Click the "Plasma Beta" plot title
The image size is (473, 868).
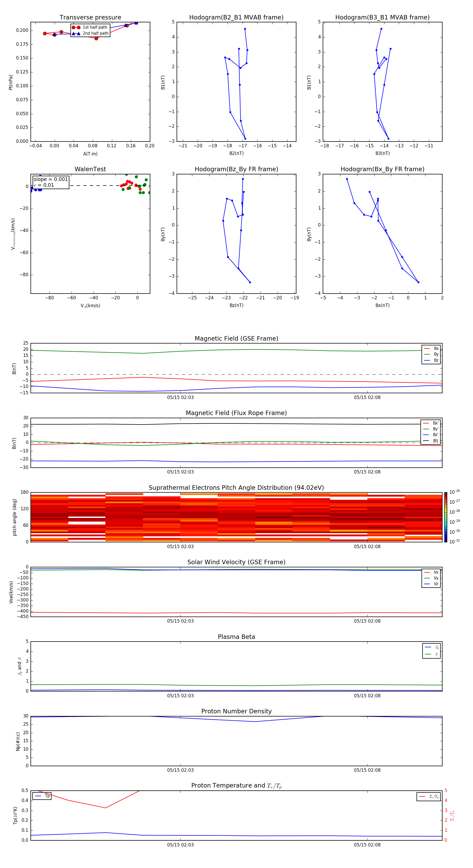tap(236, 637)
